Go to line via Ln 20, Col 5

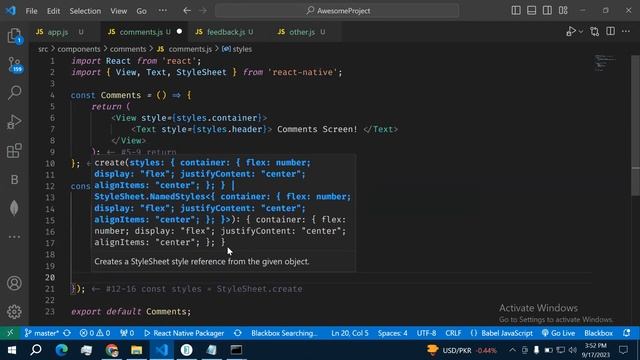tap(350, 333)
